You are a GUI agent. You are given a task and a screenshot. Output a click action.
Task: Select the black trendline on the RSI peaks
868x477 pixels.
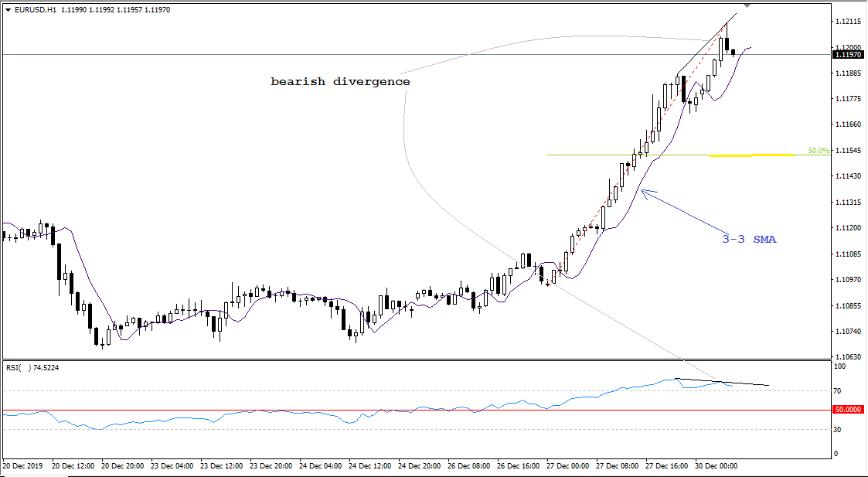(722, 382)
